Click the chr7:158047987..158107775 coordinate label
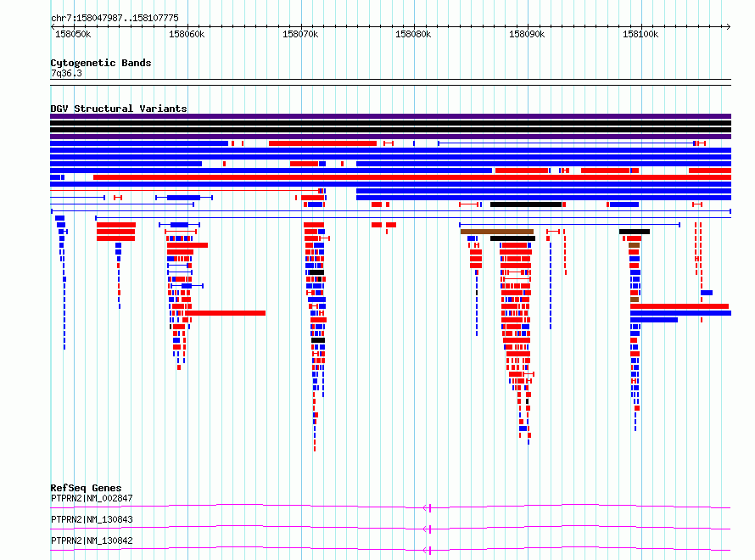The width and height of the screenshot is (755, 560). click(x=115, y=18)
